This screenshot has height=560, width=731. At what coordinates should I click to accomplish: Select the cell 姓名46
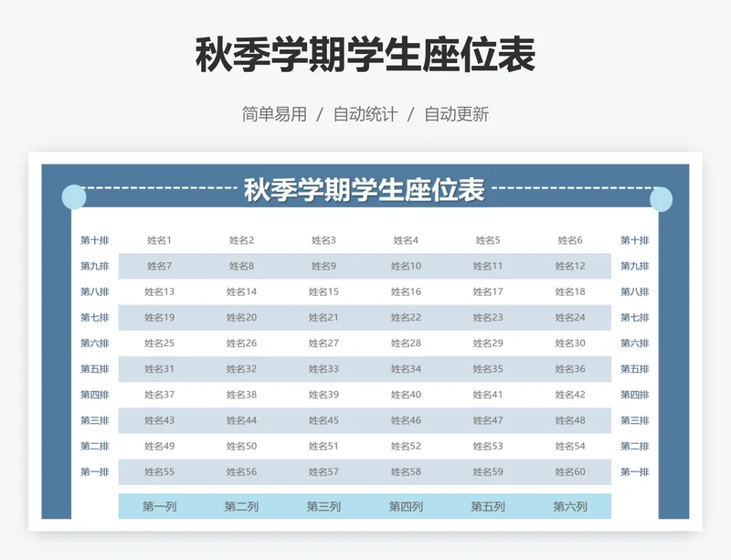tap(406, 420)
